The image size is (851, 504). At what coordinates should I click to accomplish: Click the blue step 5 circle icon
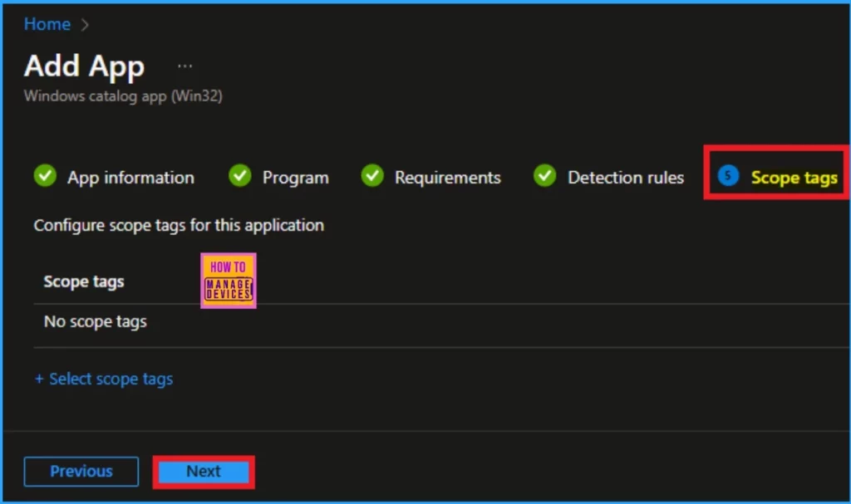click(x=728, y=175)
